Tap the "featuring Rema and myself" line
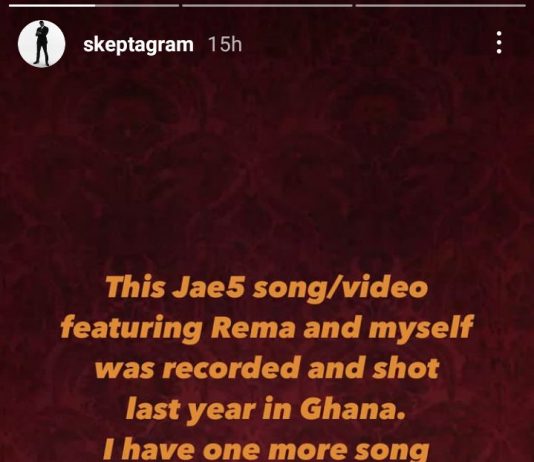Viewport: 534px width, 462px height. coord(267,328)
